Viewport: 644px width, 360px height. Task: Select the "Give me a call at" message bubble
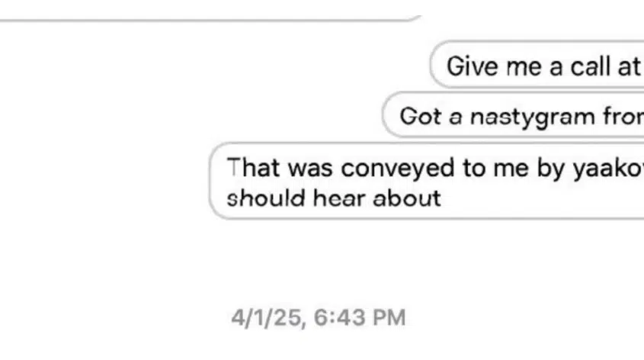(x=537, y=65)
